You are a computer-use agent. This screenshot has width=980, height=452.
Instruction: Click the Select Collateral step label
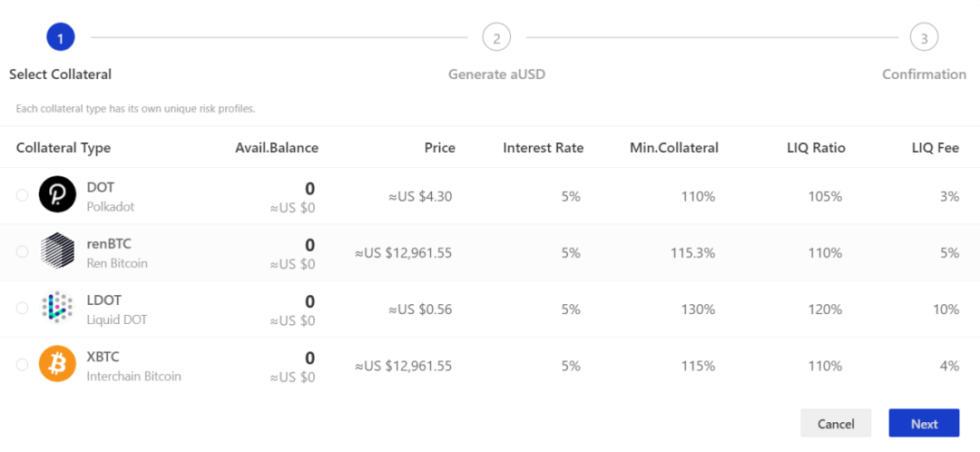[60, 74]
